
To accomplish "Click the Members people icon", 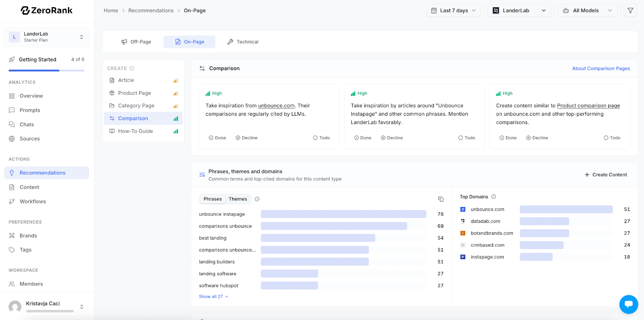I will pyautogui.click(x=12, y=284).
